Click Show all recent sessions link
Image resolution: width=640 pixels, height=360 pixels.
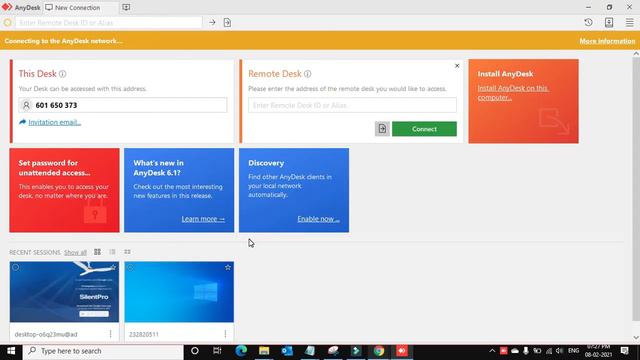pos(75,252)
